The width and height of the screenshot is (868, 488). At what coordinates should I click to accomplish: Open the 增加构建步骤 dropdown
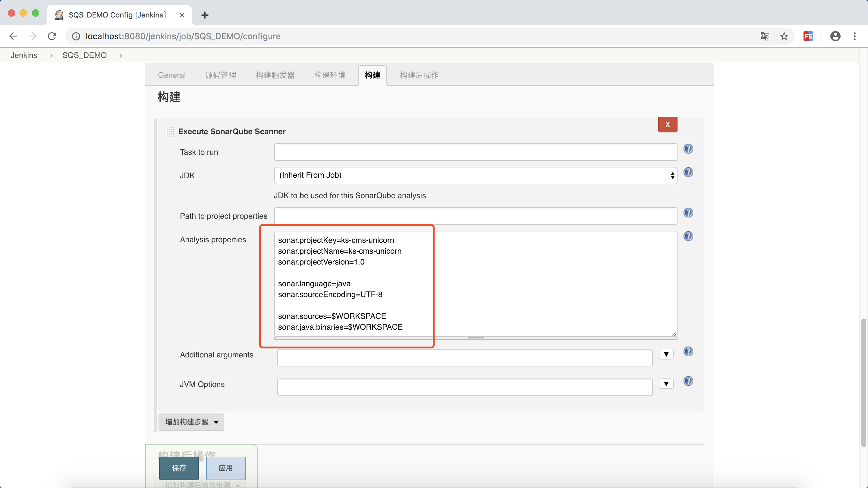click(191, 422)
